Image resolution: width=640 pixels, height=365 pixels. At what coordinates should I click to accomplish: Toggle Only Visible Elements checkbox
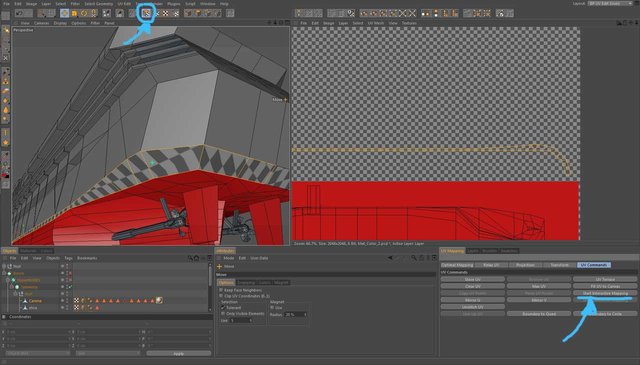tap(223, 314)
